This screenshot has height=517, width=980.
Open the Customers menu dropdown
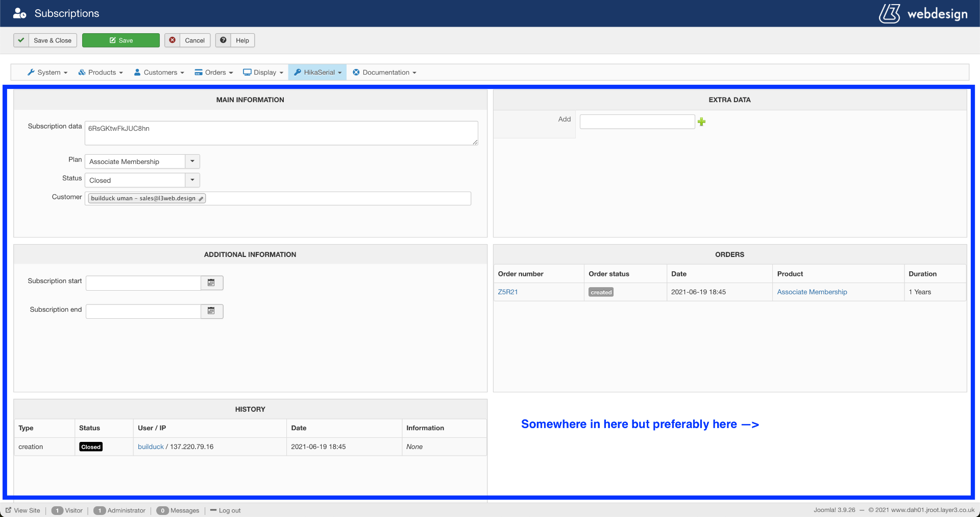pos(159,73)
